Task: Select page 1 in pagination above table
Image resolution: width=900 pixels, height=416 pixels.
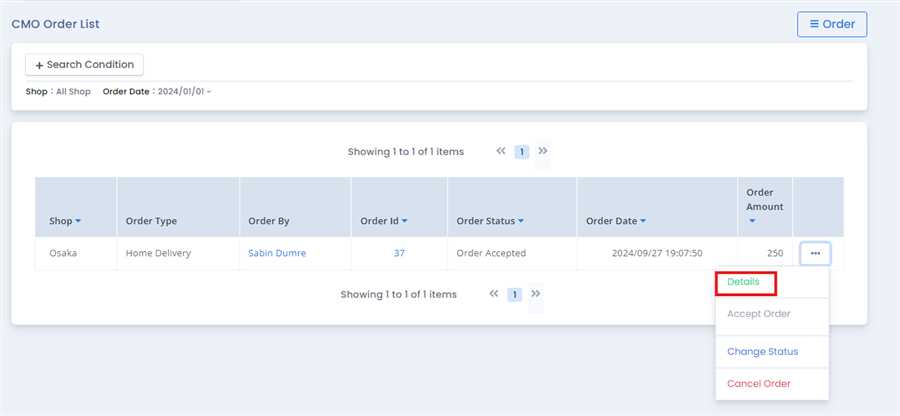Action: [522, 152]
